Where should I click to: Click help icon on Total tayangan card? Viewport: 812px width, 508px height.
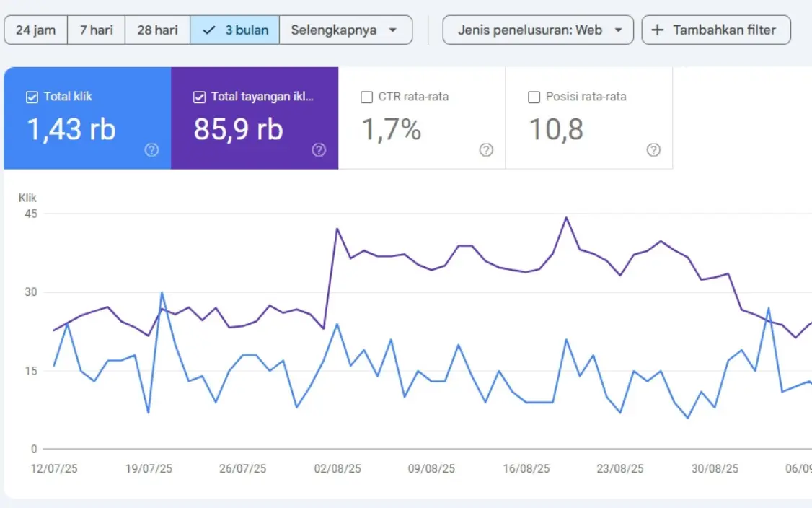click(319, 150)
